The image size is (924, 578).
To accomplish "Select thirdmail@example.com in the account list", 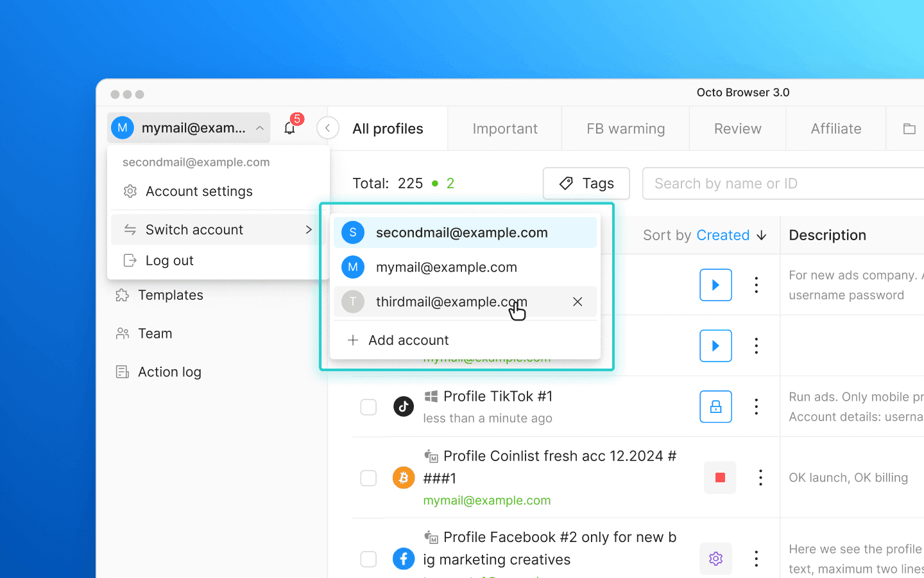I will [465, 302].
